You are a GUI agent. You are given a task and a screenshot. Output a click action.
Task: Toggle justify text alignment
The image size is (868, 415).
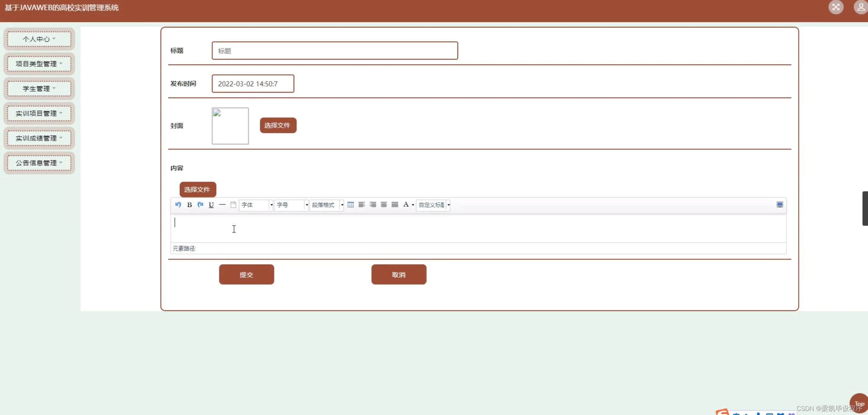(395, 205)
